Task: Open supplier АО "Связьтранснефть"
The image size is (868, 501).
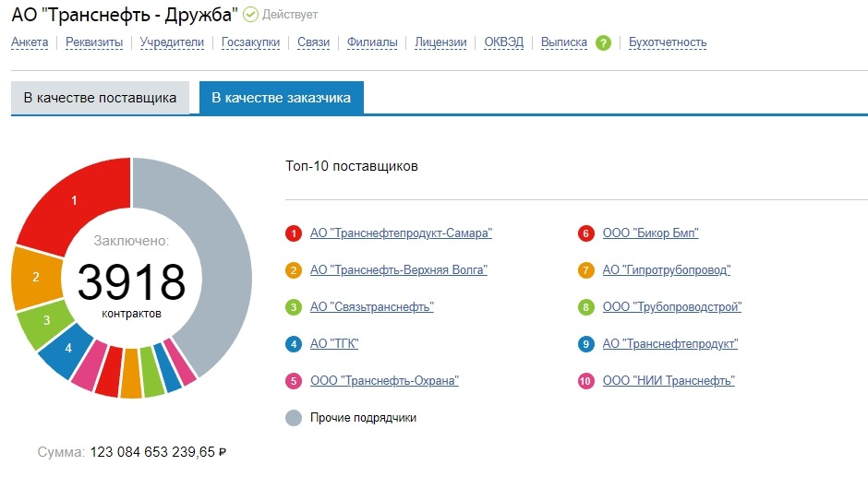Action: pyautogui.click(x=372, y=307)
